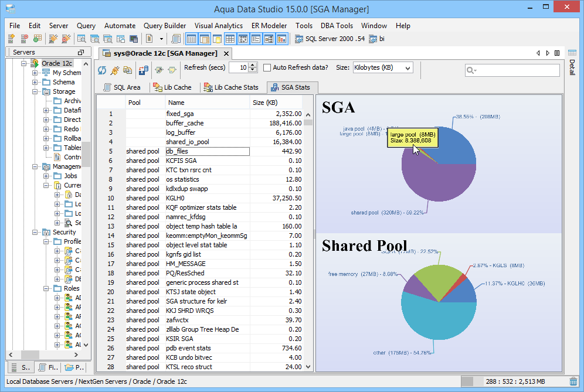Switch to the SQL Area tab
This screenshot has height=392, width=584.
(x=123, y=87)
